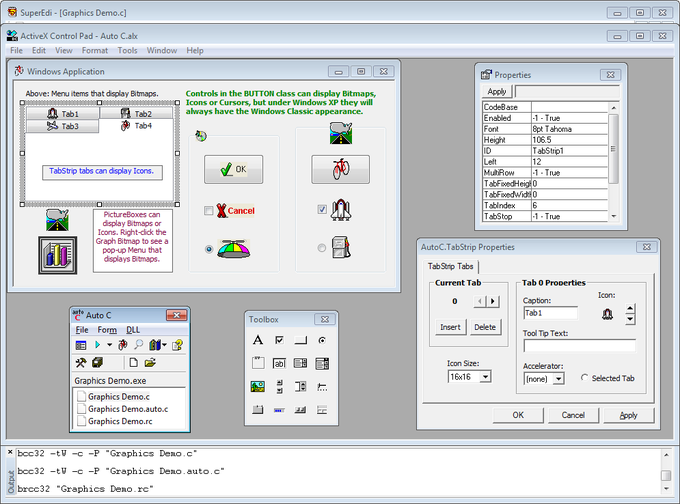
Task: Click OK in TabStrip Properties dialog
Action: pyautogui.click(x=518, y=415)
